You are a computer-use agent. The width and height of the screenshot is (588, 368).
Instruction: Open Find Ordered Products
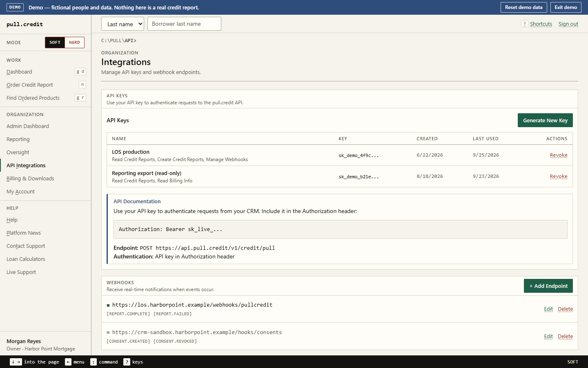33,98
